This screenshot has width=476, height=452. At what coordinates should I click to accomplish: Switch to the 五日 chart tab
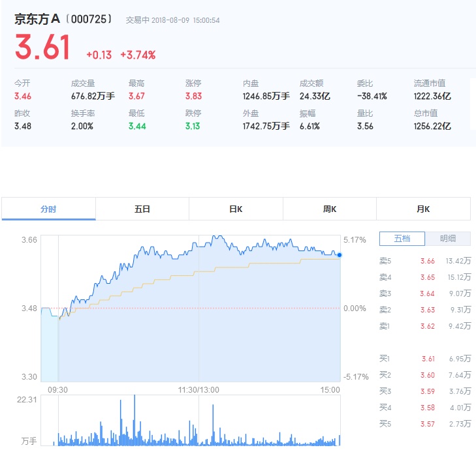[x=142, y=209]
